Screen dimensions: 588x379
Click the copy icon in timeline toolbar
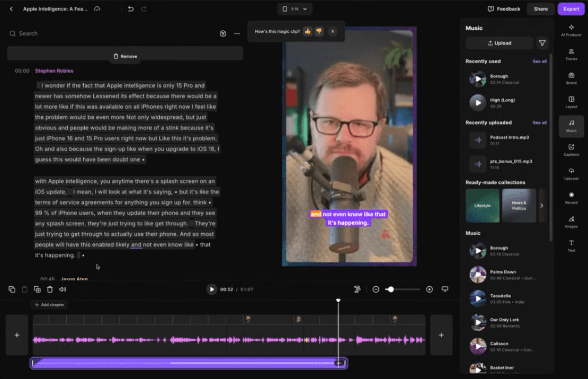(12, 289)
